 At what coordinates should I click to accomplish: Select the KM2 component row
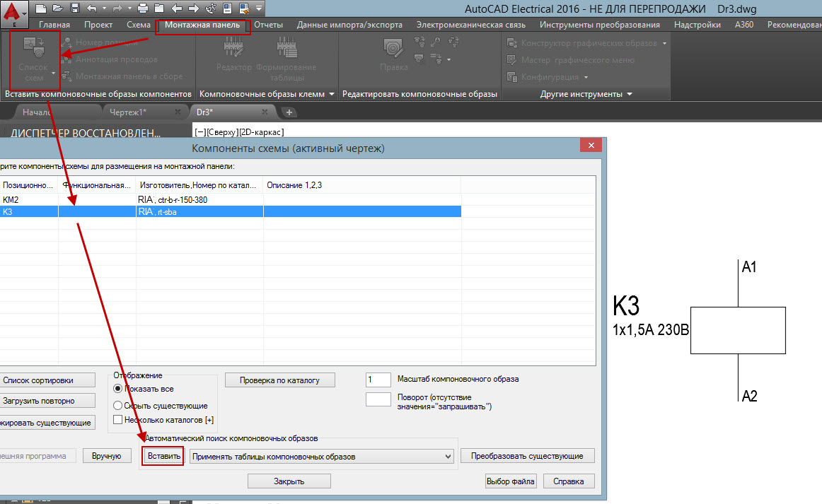tap(231, 199)
